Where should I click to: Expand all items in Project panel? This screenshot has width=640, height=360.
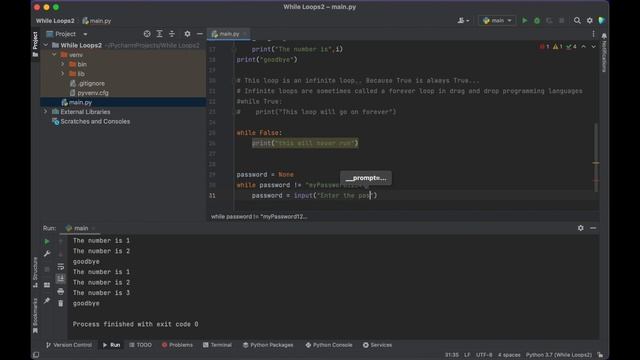click(x=160, y=34)
